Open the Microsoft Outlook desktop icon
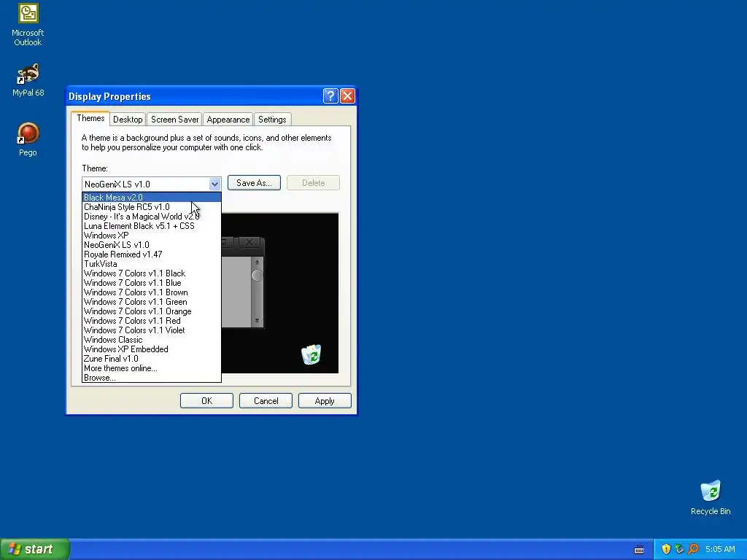Image resolution: width=747 pixels, height=560 pixels. point(28,25)
